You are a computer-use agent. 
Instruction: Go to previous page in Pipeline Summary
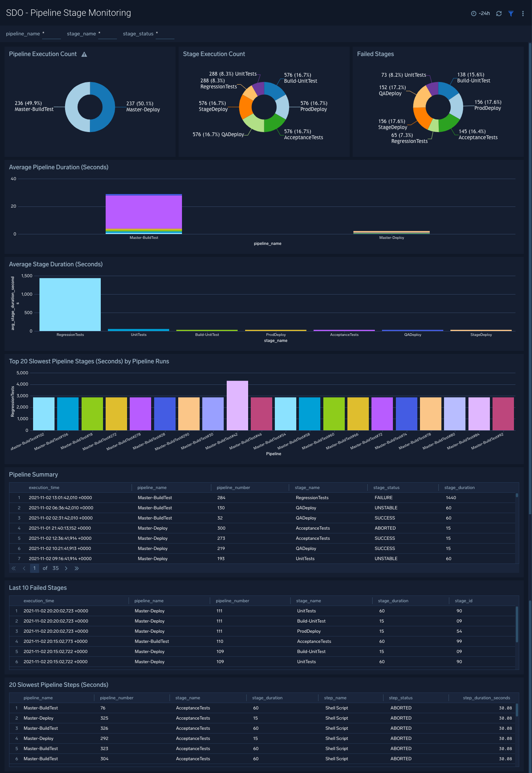[24, 568]
